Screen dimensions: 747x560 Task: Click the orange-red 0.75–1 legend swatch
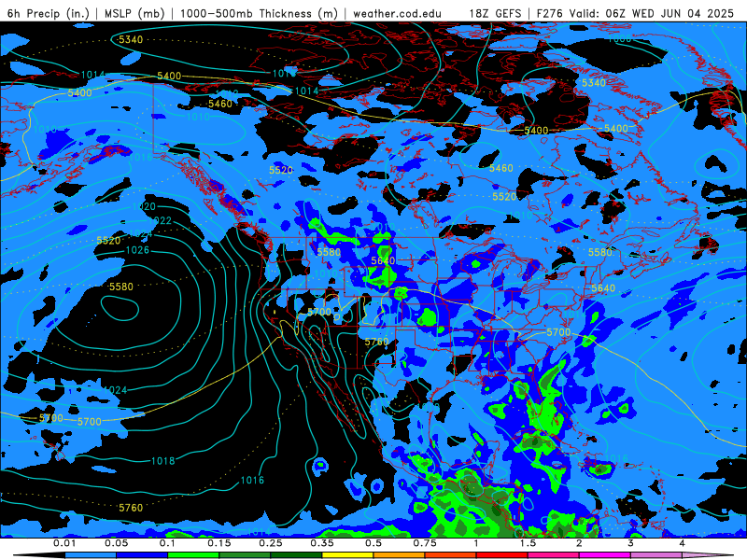click(451, 555)
